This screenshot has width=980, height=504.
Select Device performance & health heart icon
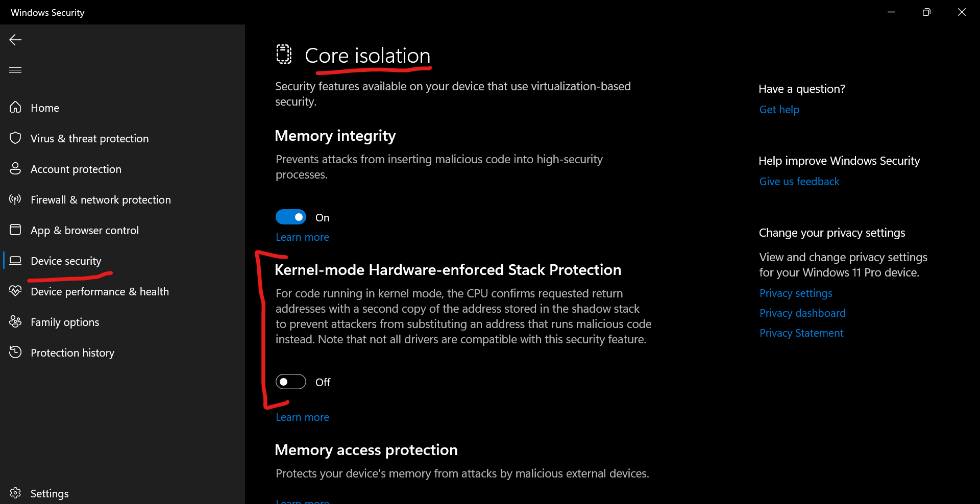[x=15, y=291]
